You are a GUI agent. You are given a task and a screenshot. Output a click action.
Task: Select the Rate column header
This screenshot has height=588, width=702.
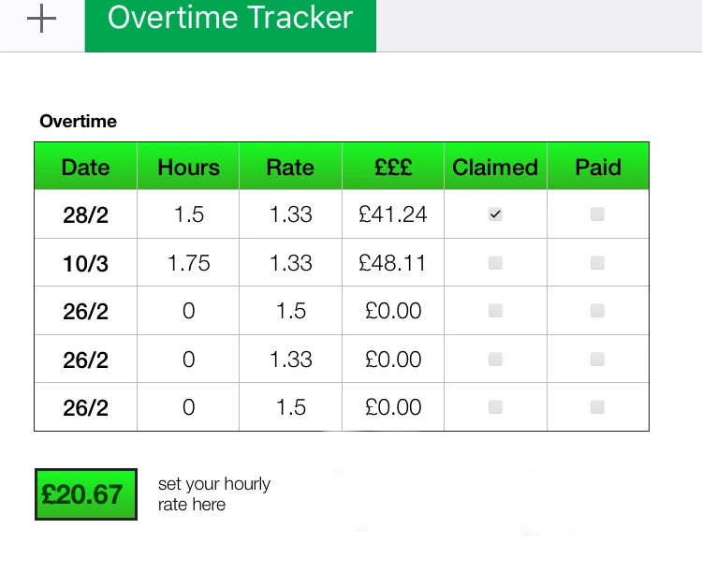click(x=290, y=166)
